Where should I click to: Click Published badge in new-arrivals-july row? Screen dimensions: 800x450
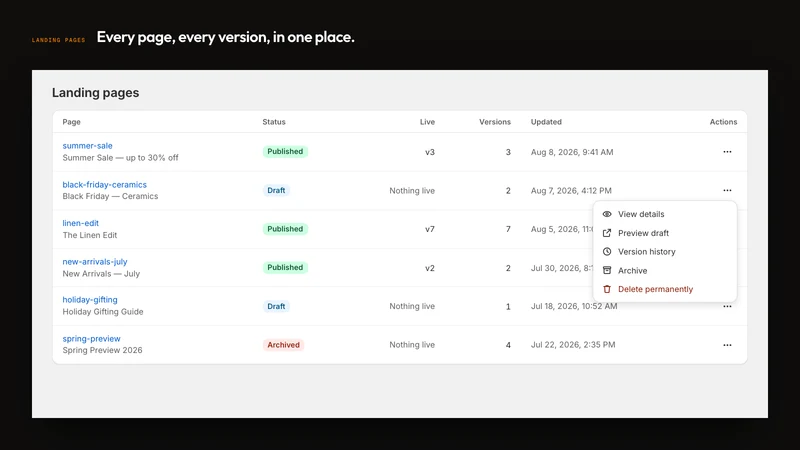point(285,267)
